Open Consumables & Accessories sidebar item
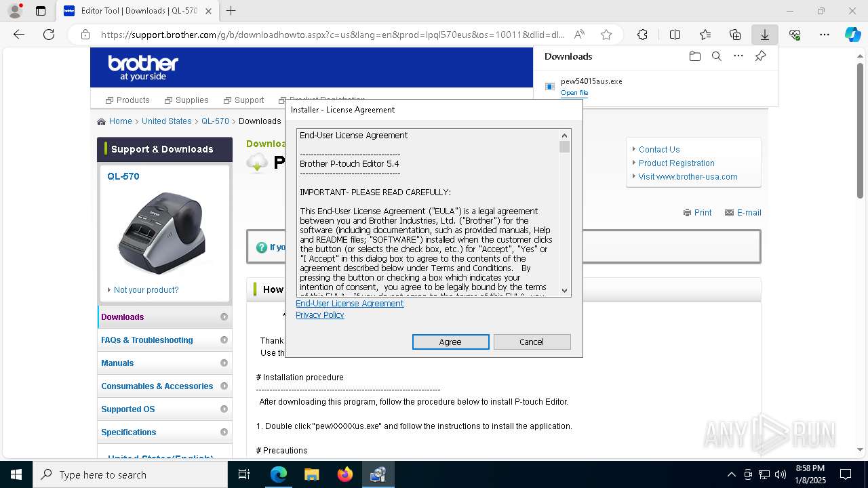868x488 pixels. click(x=165, y=386)
